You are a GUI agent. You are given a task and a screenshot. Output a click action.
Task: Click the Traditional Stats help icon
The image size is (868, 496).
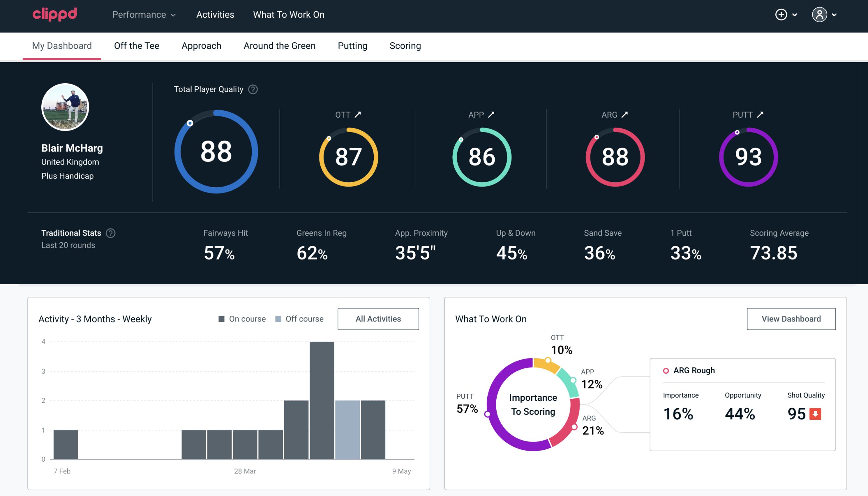tap(111, 233)
